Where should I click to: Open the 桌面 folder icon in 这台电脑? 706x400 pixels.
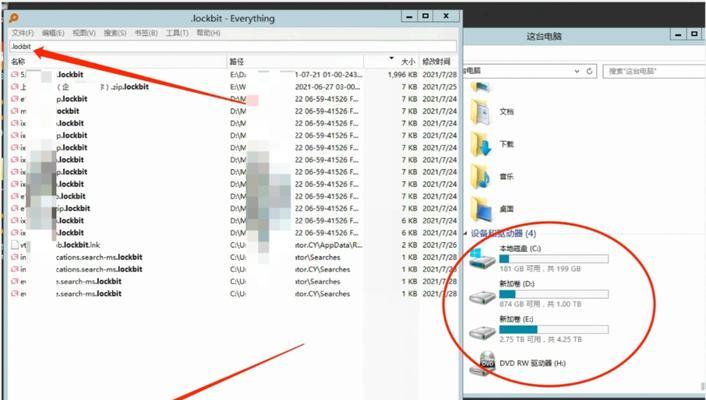[x=480, y=209]
